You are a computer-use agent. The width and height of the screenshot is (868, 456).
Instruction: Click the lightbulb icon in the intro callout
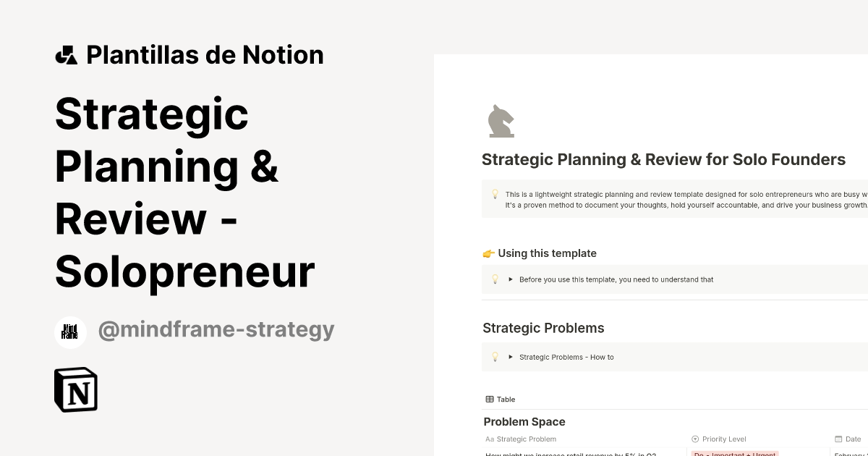[495, 194]
